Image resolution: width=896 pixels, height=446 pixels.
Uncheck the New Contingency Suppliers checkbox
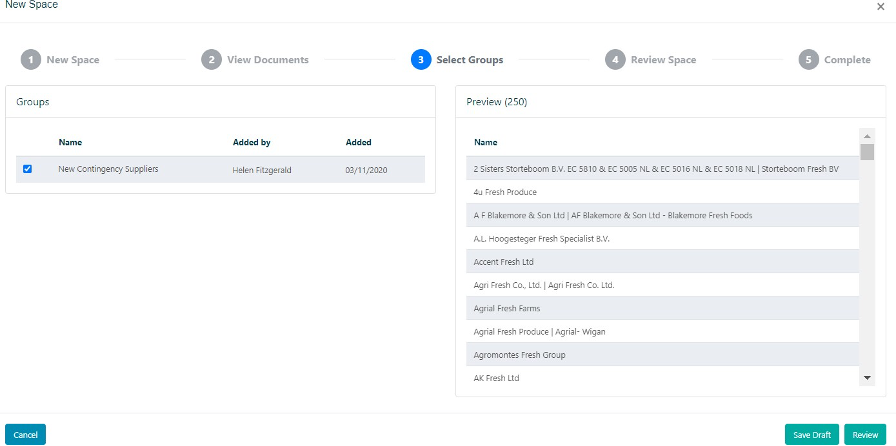click(27, 169)
